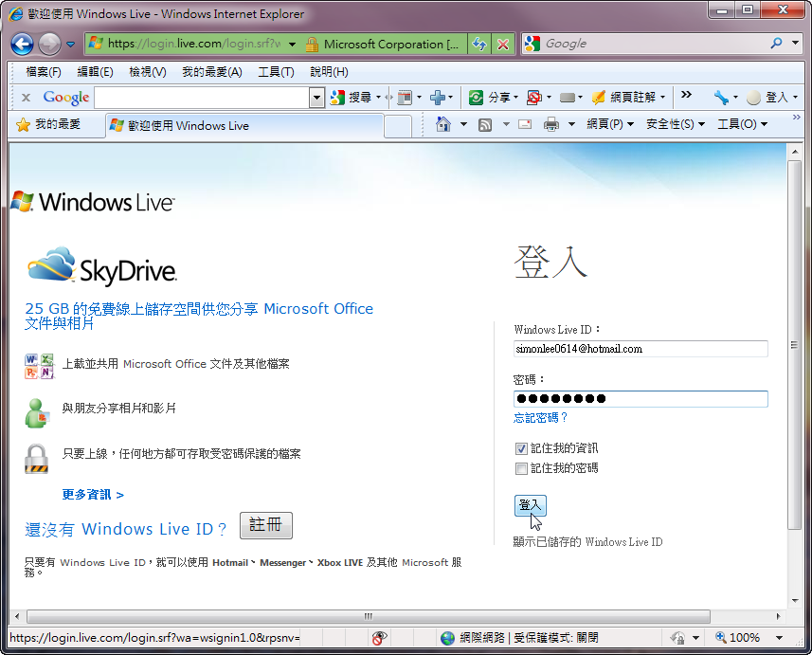Click the Home icon on command bar
The height and width of the screenshot is (655, 812).
(x=443, y=124)
